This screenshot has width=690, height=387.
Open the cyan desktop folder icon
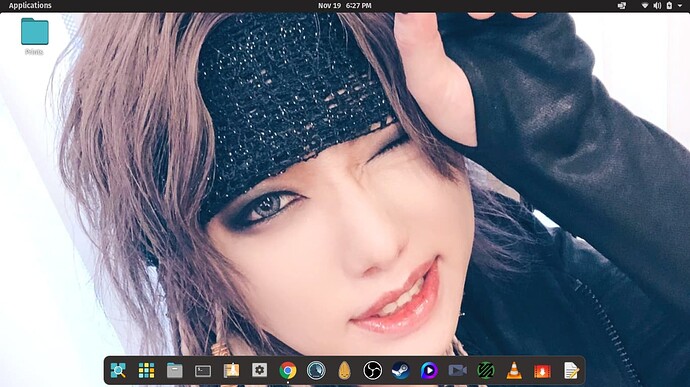(34, 32)
